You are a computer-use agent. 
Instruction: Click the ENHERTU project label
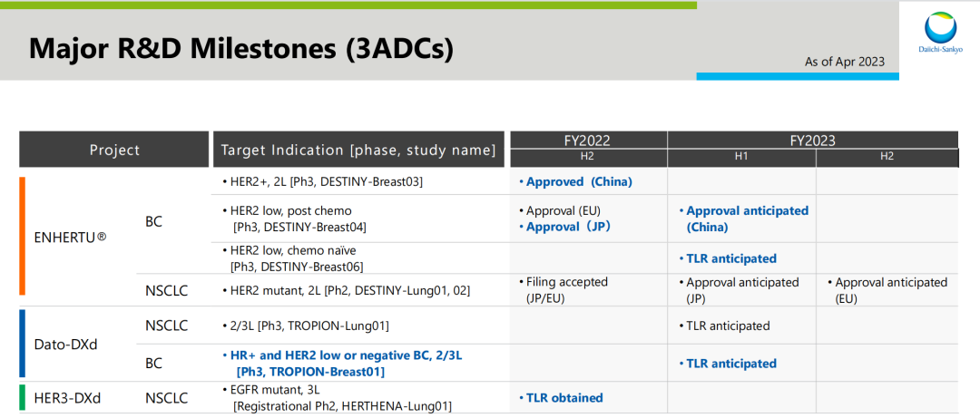coord(70,238)
